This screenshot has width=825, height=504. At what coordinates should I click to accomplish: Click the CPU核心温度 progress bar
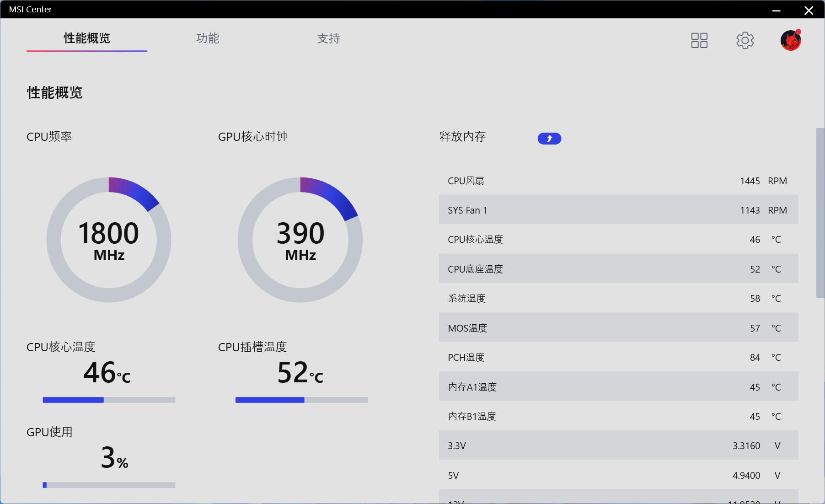108,400
